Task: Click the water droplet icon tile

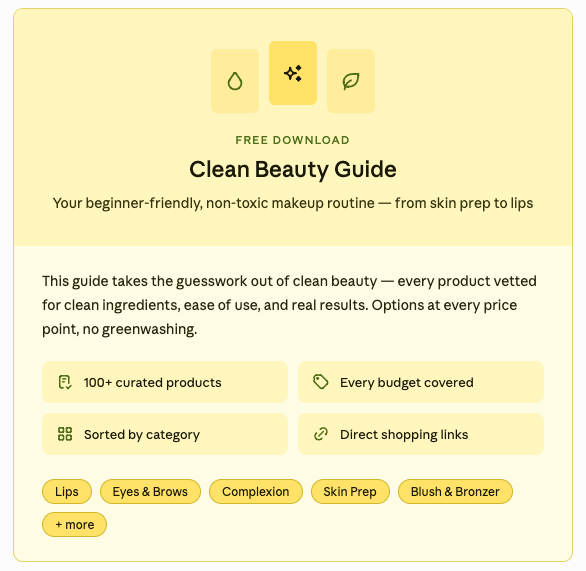Action: (235, 81)
